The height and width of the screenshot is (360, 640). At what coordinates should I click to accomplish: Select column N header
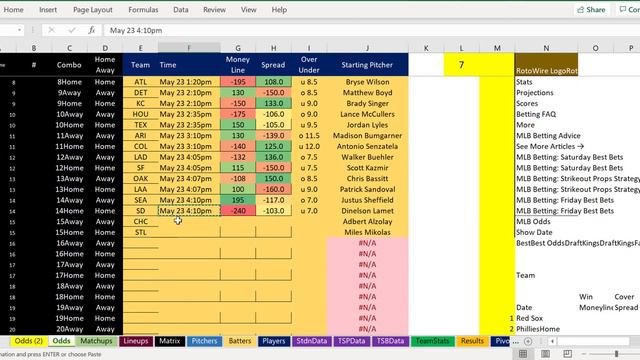click(546, 48)
